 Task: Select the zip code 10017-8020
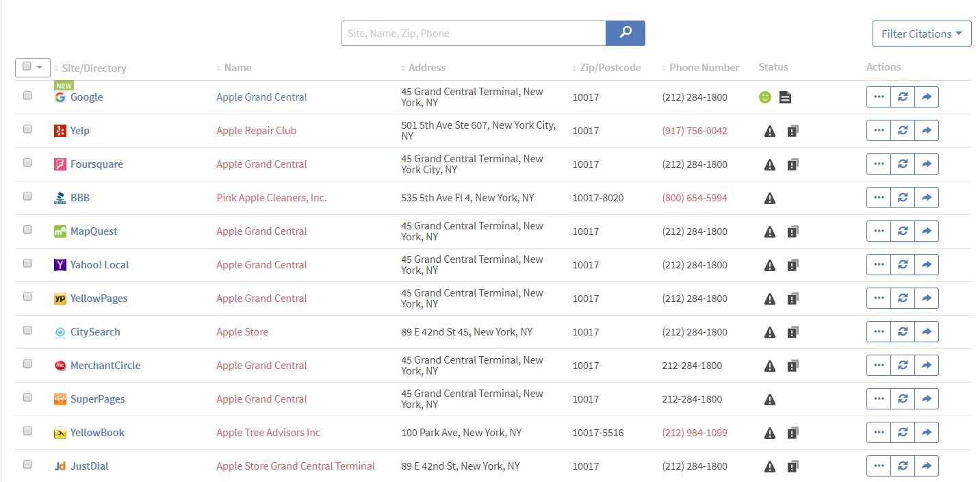point(598,198)
